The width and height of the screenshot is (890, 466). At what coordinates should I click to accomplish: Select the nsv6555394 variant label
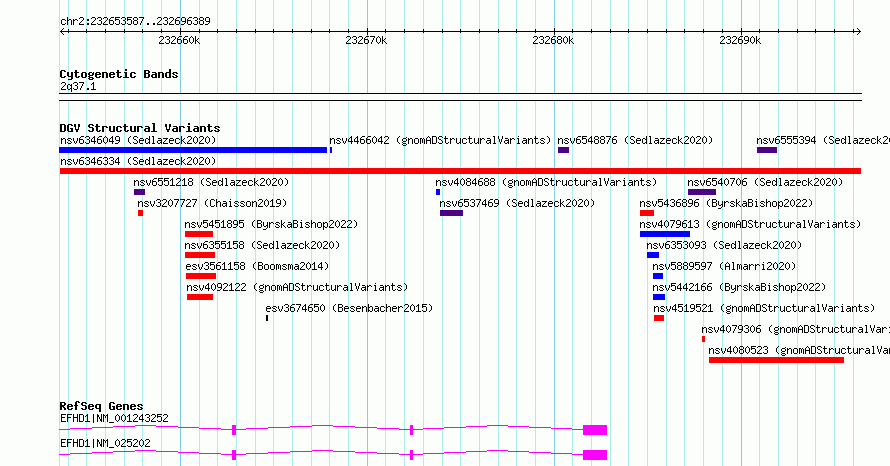pyautogui.click(x=823, y=140)
